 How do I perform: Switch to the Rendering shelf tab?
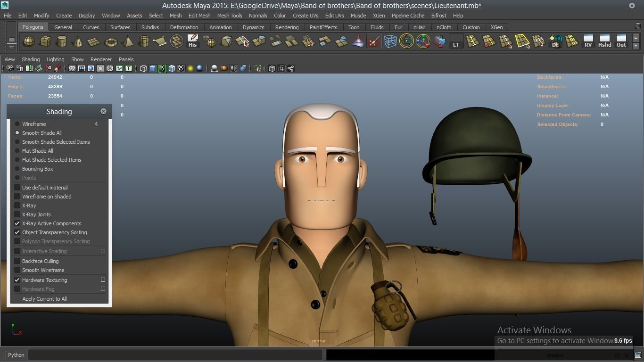tap(287, 27)
